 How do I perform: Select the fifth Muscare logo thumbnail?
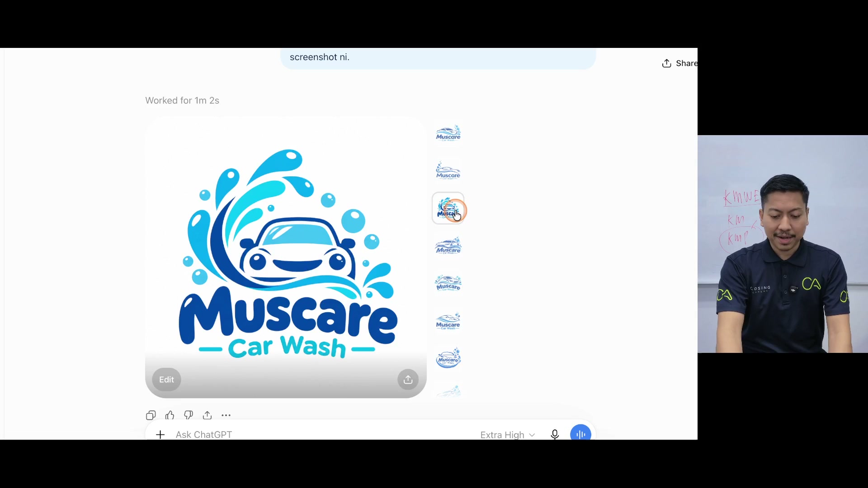tap(448, 284)
